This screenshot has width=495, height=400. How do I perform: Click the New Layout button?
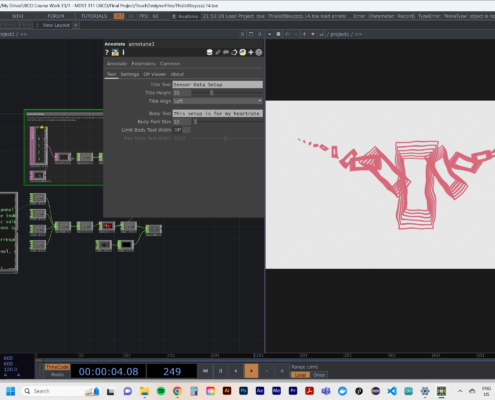(x=56, y=25)
